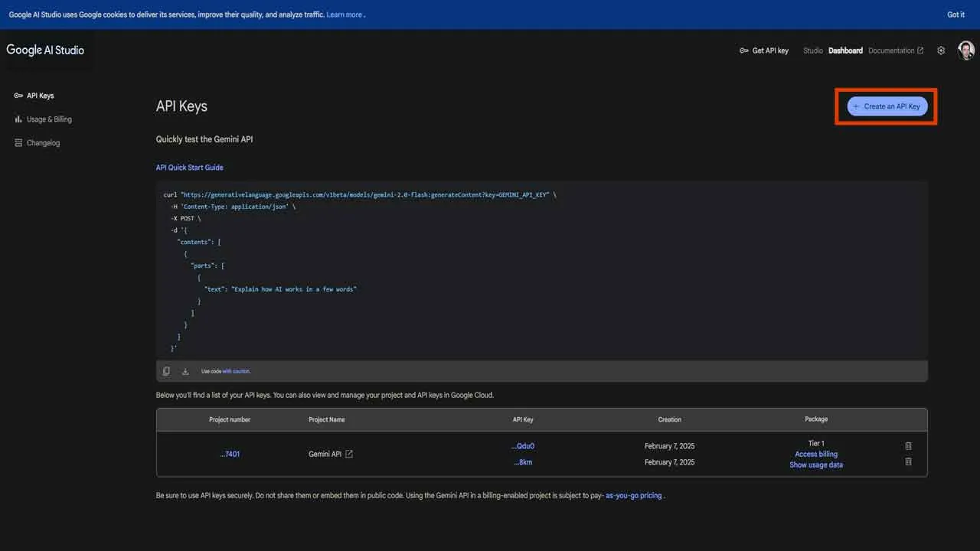Viewport: 980px width, 551px height.
Task: Delete the ...Qdu0 API key
Action: coord(908,445)
